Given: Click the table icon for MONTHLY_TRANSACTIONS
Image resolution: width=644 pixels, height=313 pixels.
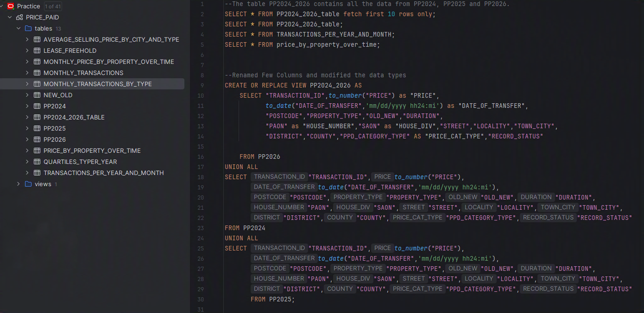Looking at the screenshot, I should 37,73.
